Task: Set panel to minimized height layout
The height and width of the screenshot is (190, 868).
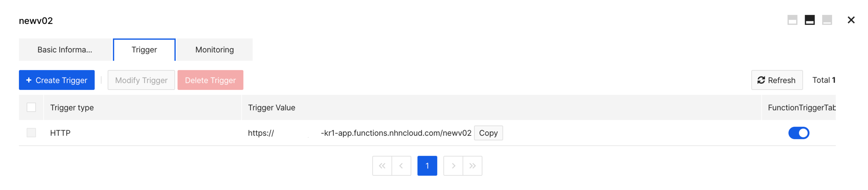Action: tap(827, 20)
